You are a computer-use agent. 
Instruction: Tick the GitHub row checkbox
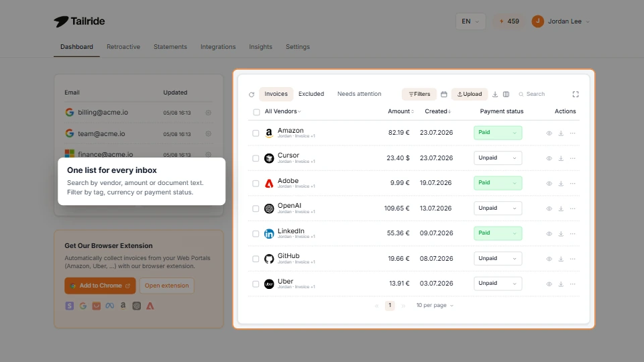(256, 259)
